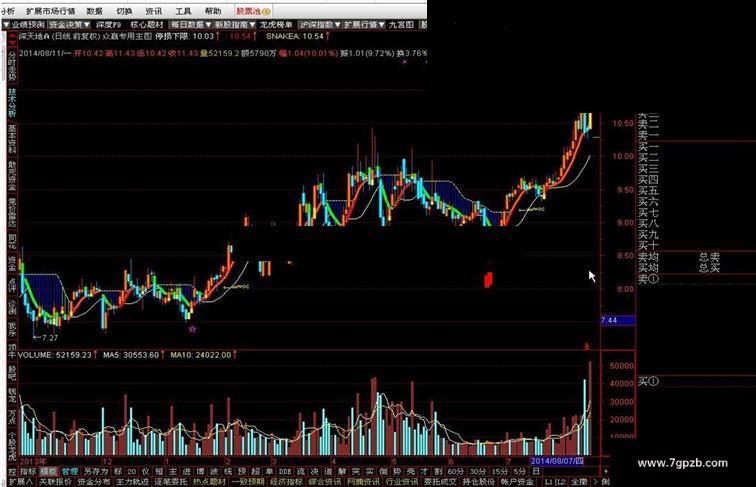The width and height of the screenshot is (756, 487).
Task: Expand the 沪深指数 dropdown
Action: pos(320,25)
